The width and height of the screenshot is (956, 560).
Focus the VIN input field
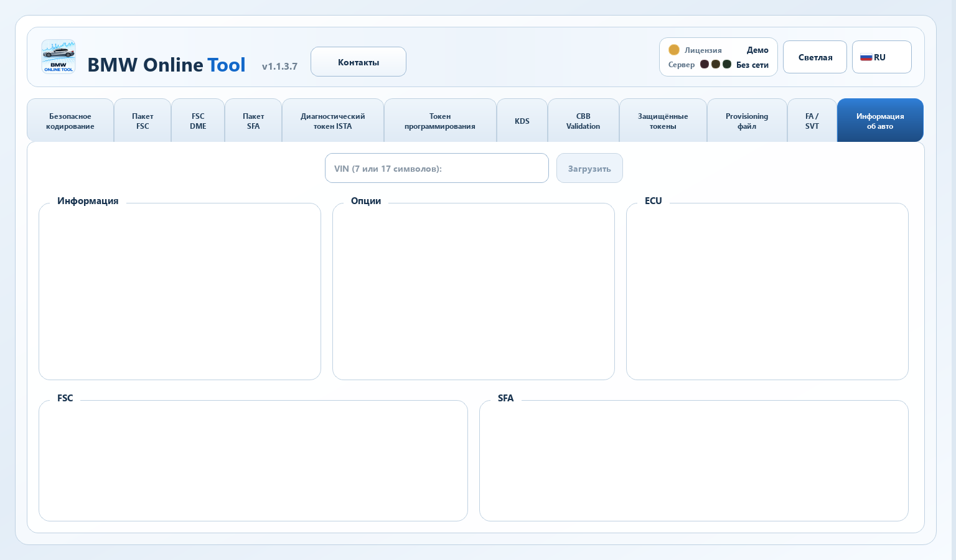[437, 168]
